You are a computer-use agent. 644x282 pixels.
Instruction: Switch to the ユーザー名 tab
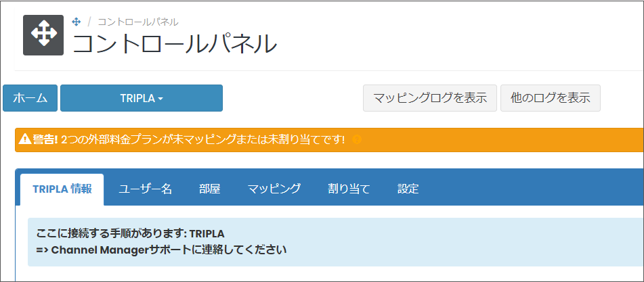point(146,189)
